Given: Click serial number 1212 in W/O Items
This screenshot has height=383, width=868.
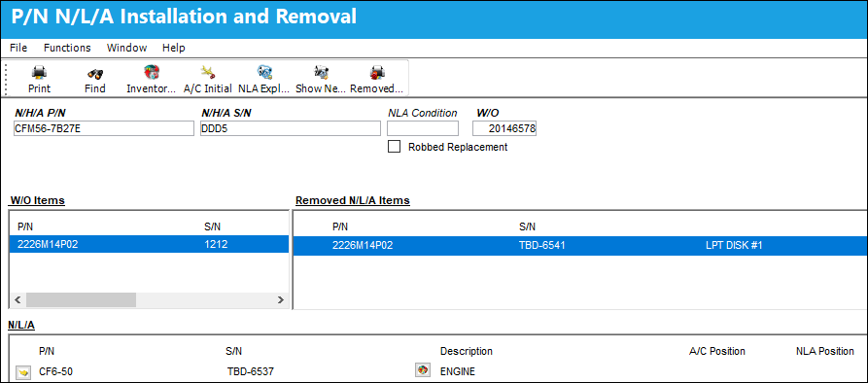Looking at the screenshot, I should click(216, 244).
